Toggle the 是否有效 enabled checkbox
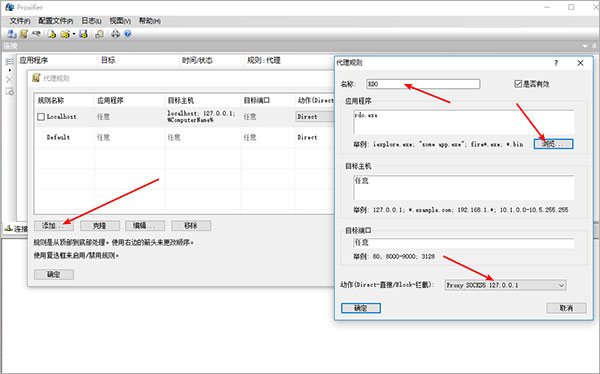 [518, 84]
